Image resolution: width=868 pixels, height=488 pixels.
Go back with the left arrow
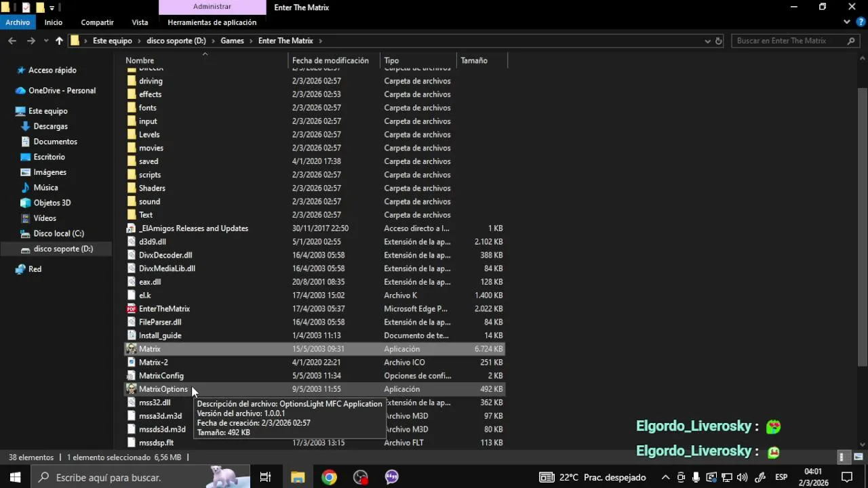(12, 41)
